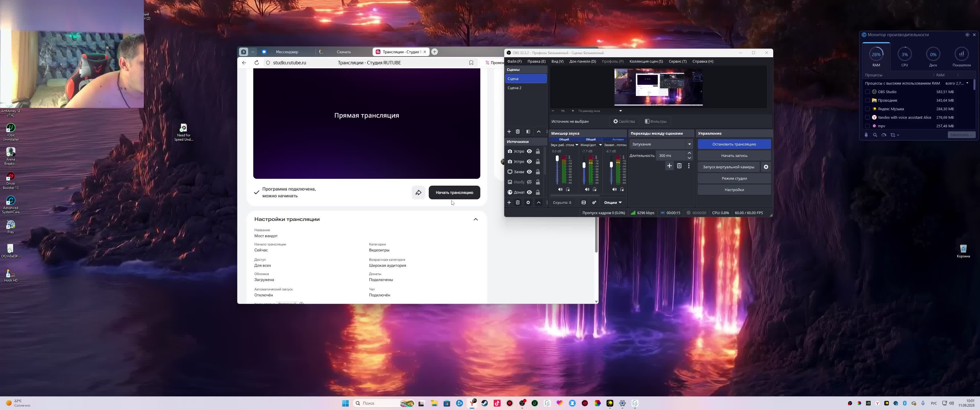Toggle monitoring headphones for Звук раб. стола
The height and width of the screenshot is (410, 980).
[x=568, y=189]
